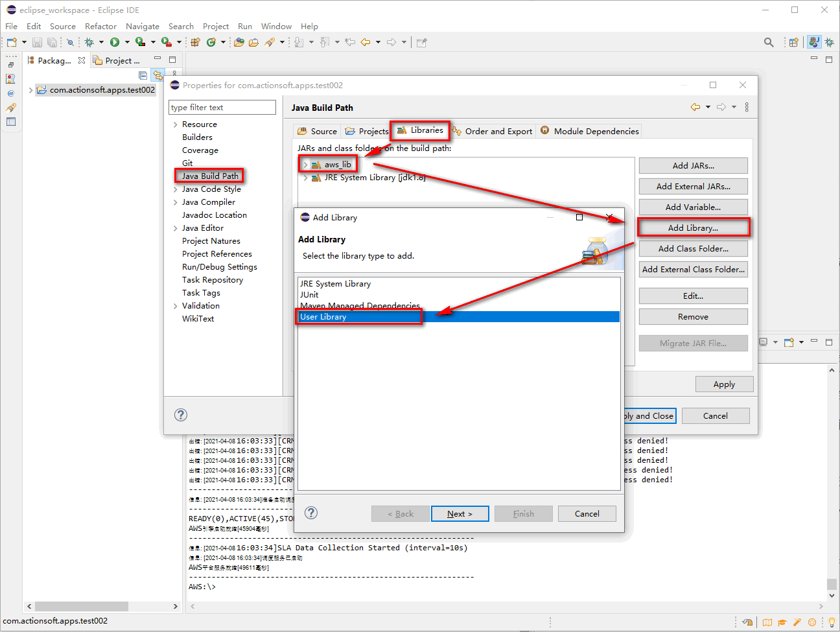Expand the Java Code Style tree node
The width and height of the screenshot is (840, 632).
175,189
